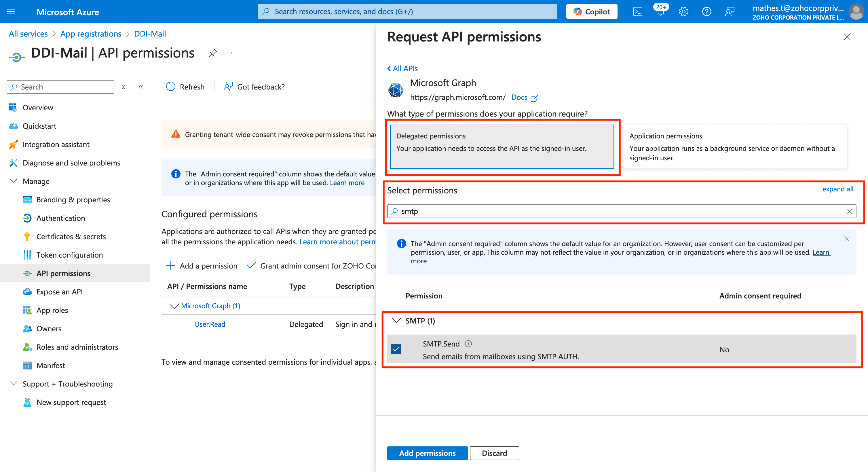Image resolution: width=868 pixels, height=472 pixels.
Task: Open the notifications bell icon
Action: 660,12
